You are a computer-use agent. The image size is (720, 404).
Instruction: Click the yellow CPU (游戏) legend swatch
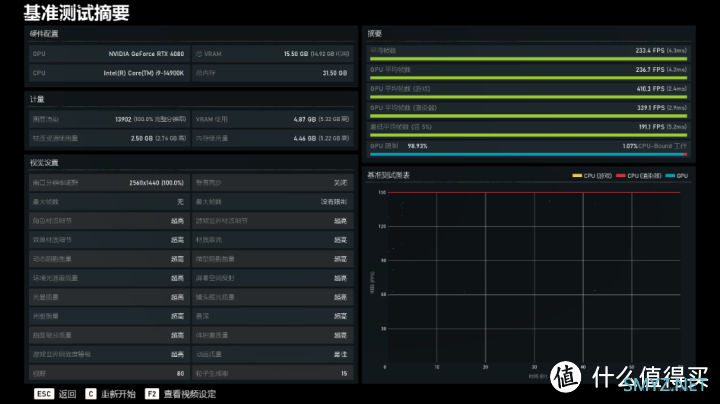[577, 176]
